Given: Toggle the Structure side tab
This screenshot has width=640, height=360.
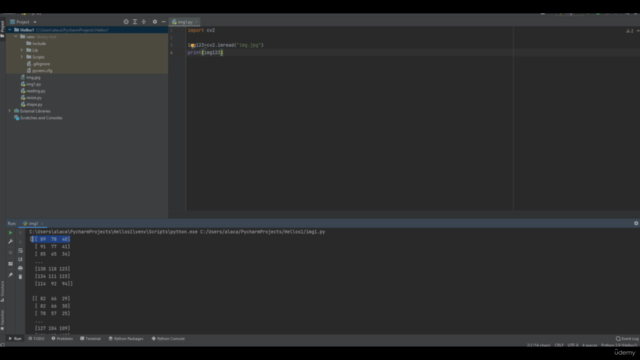Looking at the screenshot, I should click(2, 291).
